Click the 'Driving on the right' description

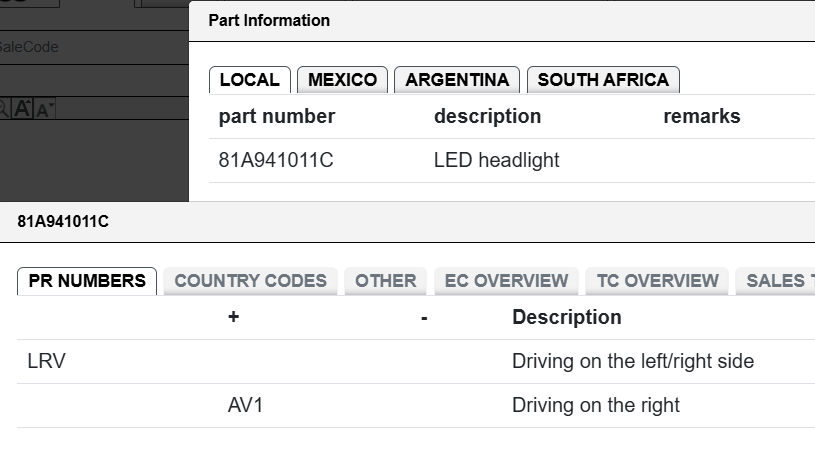[x=596, y=405]
